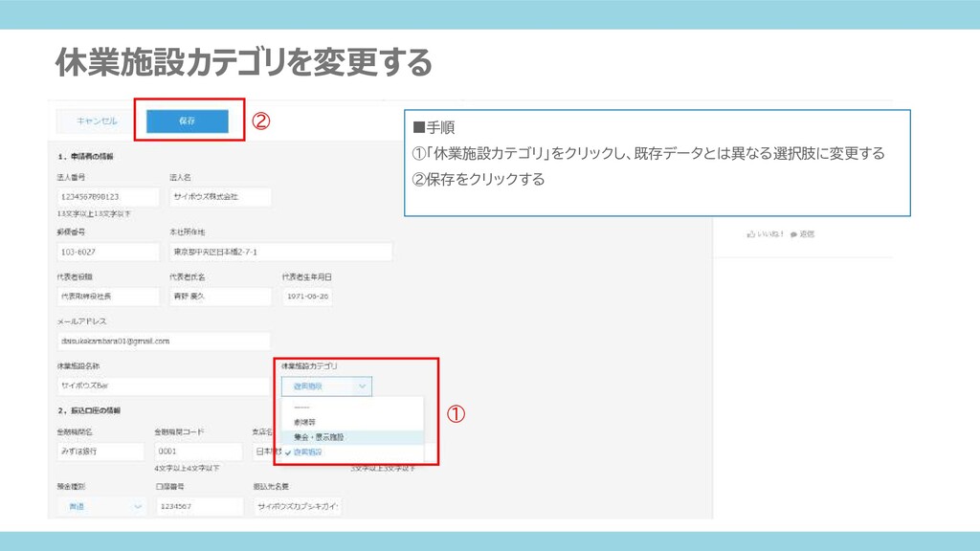Click the ■手順 heading in the instructions box
Screen dimensions: 980x551
click(434, 127)
